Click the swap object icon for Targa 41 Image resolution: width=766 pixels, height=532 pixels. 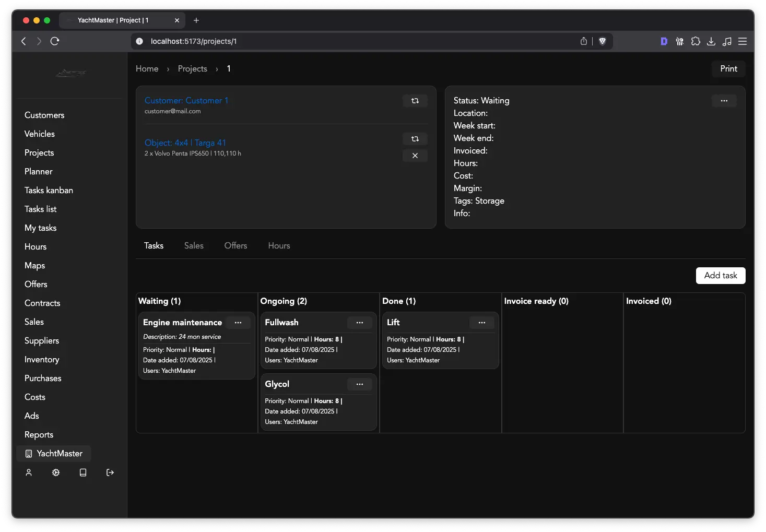[x=415, y=139]
